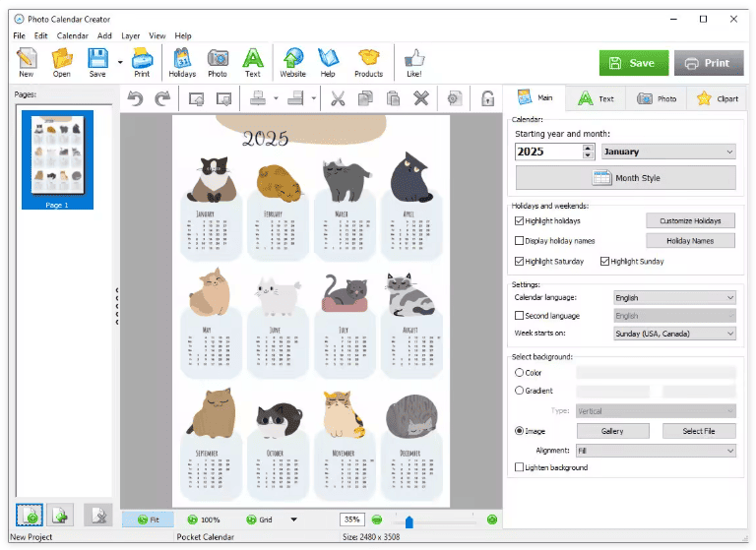Image resolution: width=756 pixels, height=550 pixels.
Task: Click the delete page icon below pages
Action: tap(97, 515)
